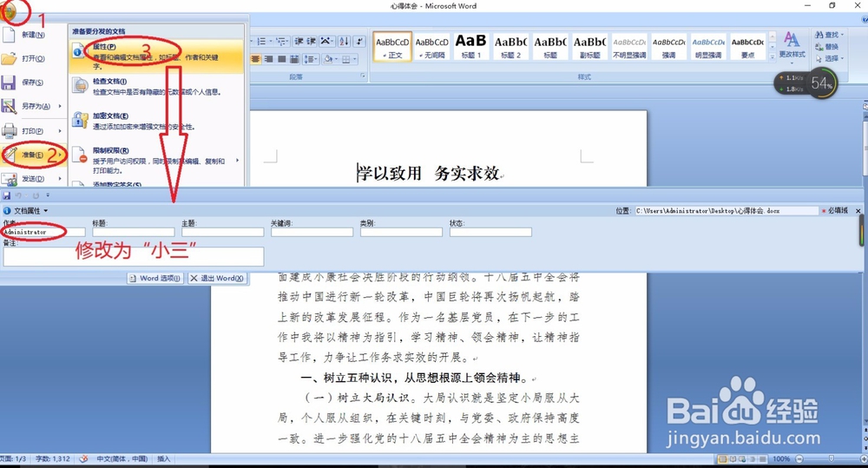Click the Print icon (打印)
This screenshot has height=468, width=868.
pyautogui.click(x=9, y=131)
